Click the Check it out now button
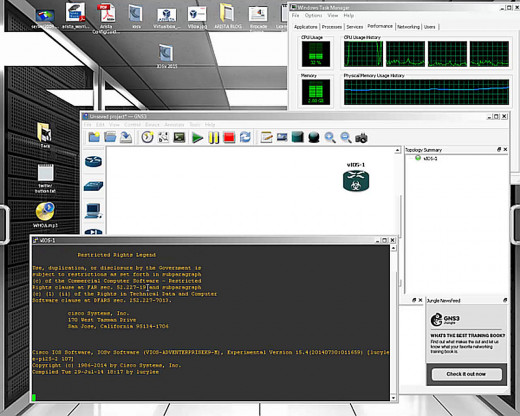Viewport: 520px width, 416px height. (x=466, y=374)
